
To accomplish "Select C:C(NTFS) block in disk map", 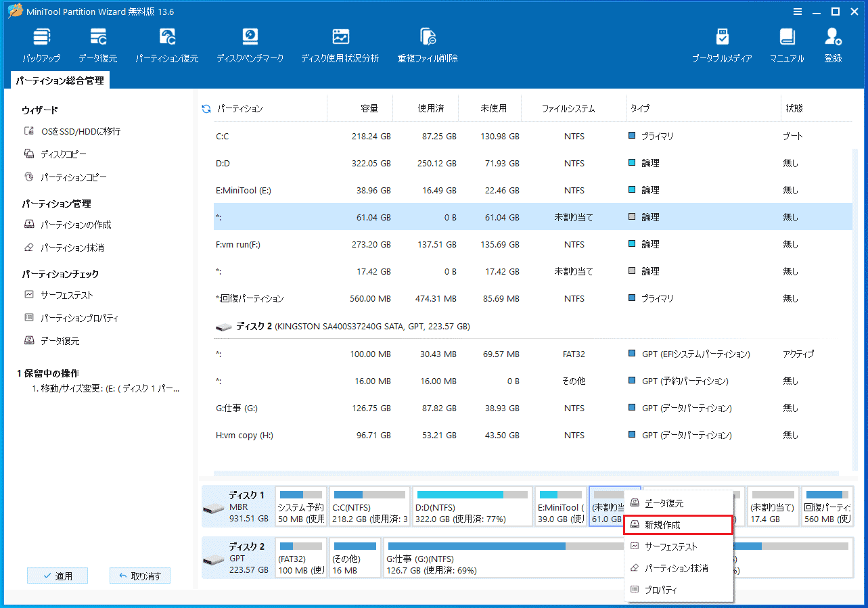I will (370, 507).
